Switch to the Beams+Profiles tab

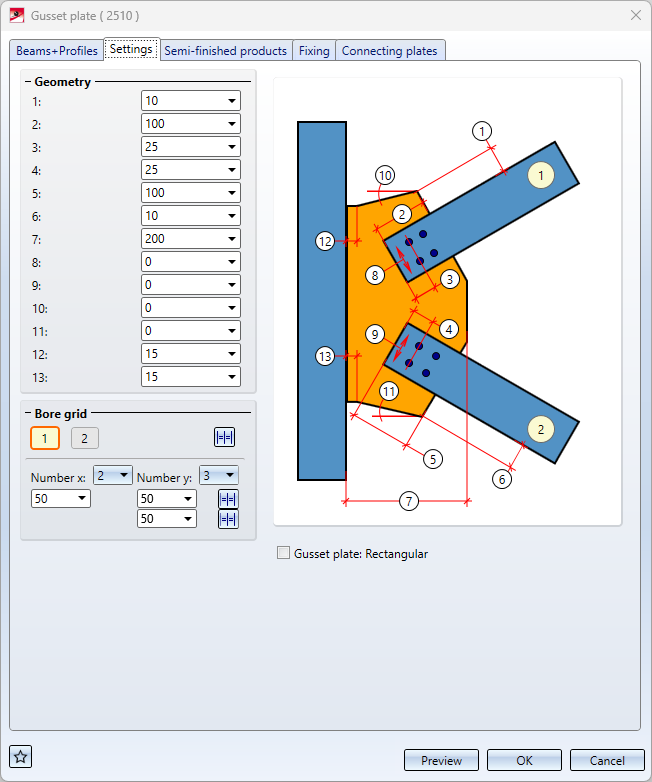(x=57, y=50)
